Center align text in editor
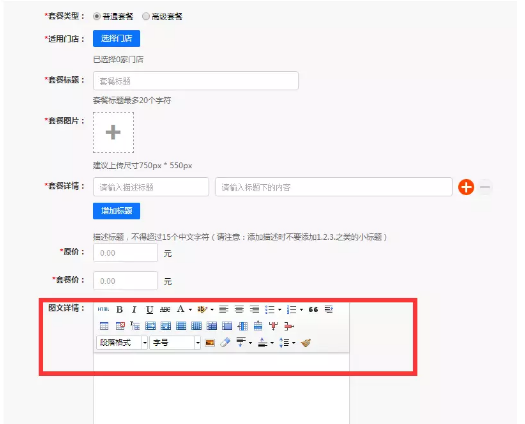 coord(239,309)
